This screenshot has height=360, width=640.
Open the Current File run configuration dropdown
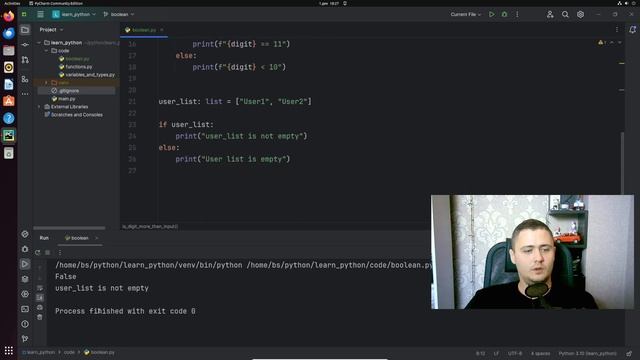pos(466,14)
